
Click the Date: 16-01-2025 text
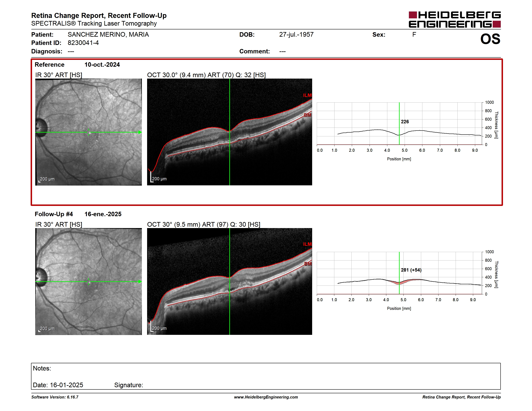[x=58, y=385]
